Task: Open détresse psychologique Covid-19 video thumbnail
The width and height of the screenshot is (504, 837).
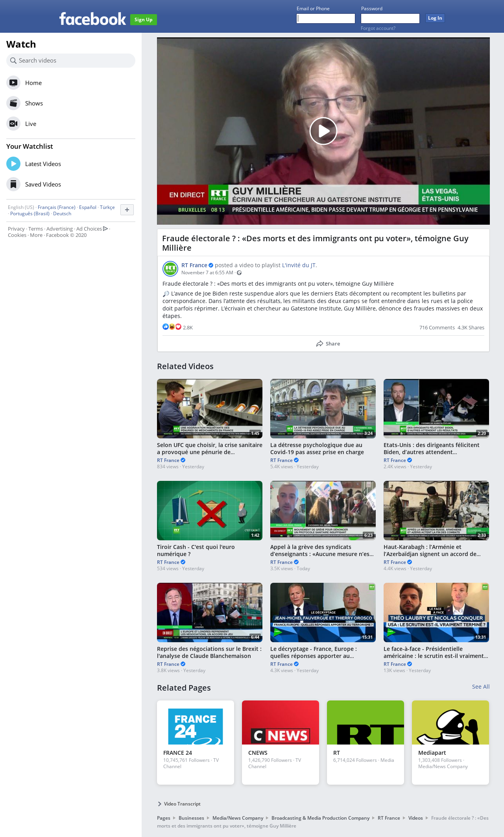Action: coord(323,408)
